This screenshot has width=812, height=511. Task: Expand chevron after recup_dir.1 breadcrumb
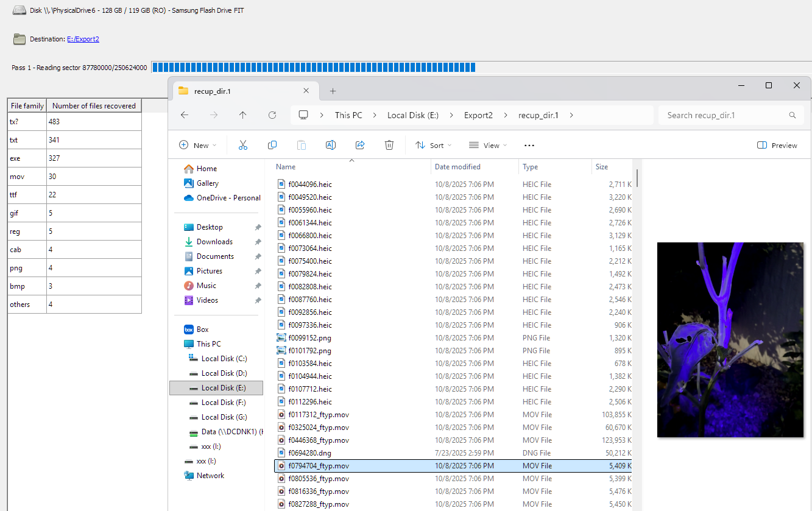[x=571, y=115]
